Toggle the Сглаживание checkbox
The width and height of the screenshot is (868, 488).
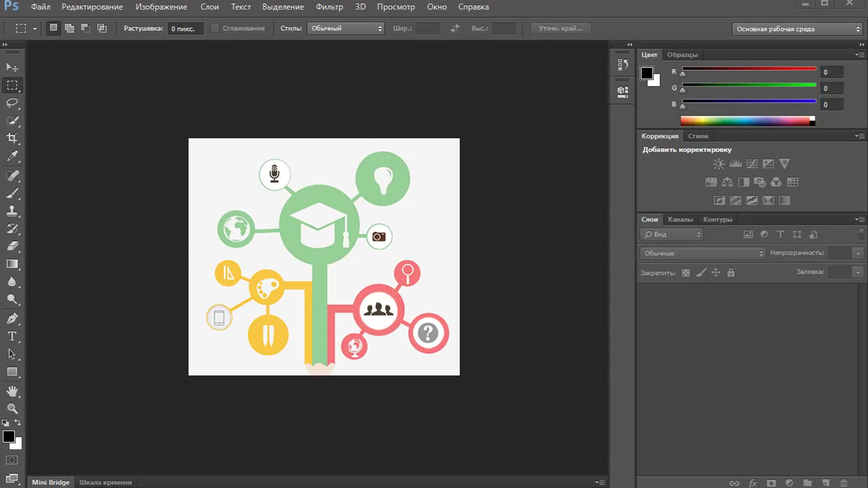click(215, 28)
